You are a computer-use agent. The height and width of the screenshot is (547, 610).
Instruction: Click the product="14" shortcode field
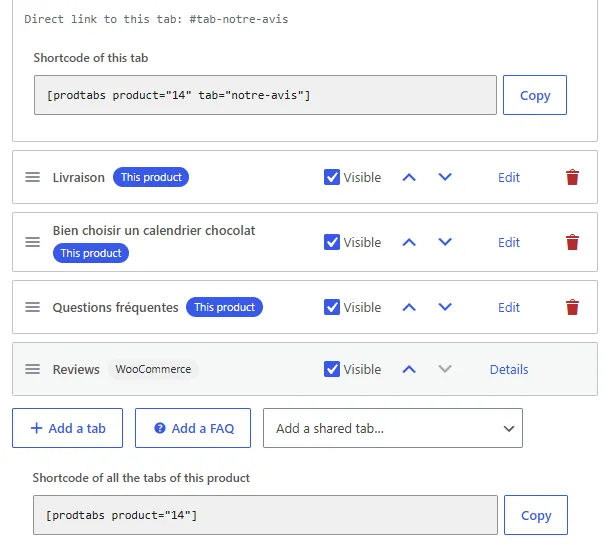click(265, 515)
